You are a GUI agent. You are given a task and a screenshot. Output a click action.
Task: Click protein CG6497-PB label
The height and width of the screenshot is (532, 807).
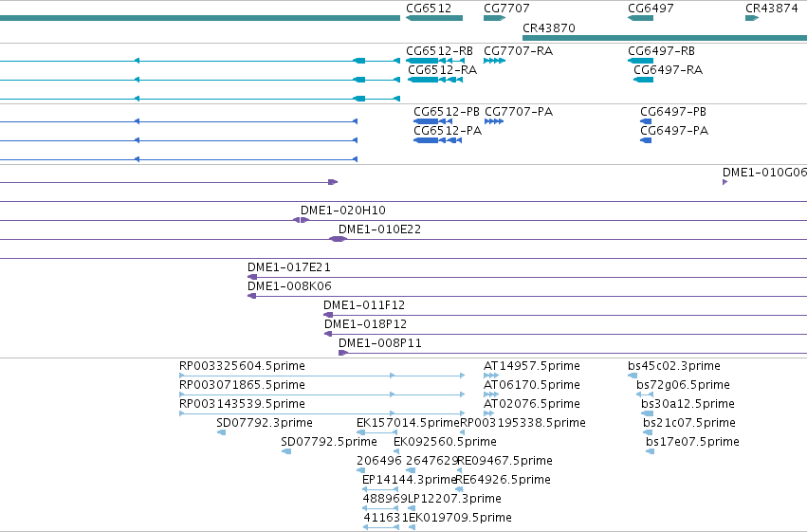pyautogui.click(x=673, y=112)
